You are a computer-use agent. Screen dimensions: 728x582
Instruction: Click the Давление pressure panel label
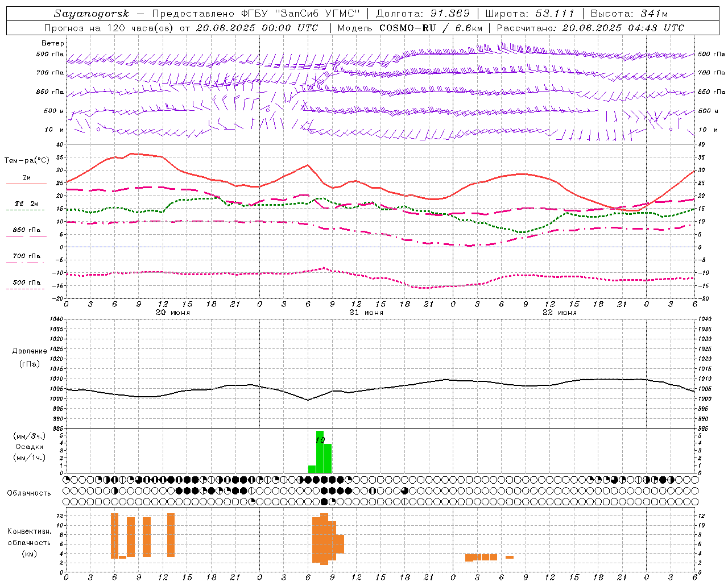30,351
